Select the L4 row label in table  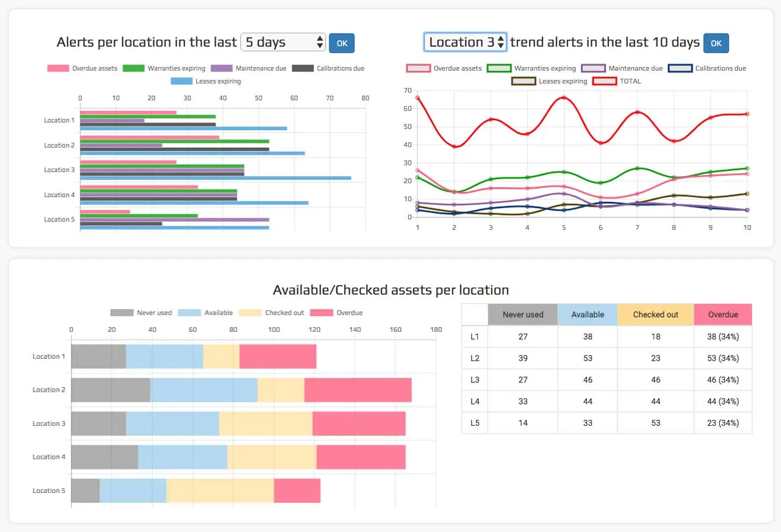(x=475, y=401)
